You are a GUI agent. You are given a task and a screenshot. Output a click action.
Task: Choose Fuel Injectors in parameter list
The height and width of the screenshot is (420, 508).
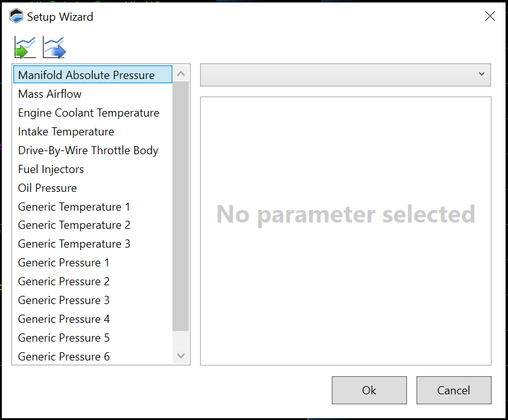(x=51, y=169)
